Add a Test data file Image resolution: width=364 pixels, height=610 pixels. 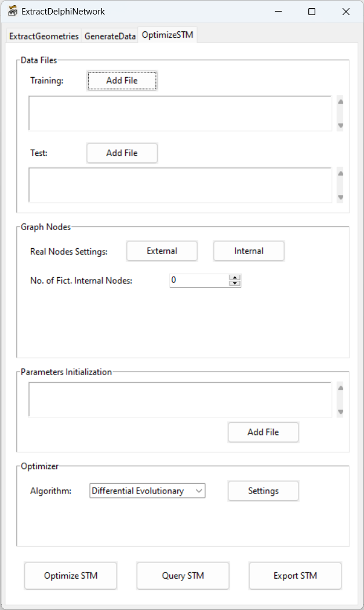coord(122,152)
